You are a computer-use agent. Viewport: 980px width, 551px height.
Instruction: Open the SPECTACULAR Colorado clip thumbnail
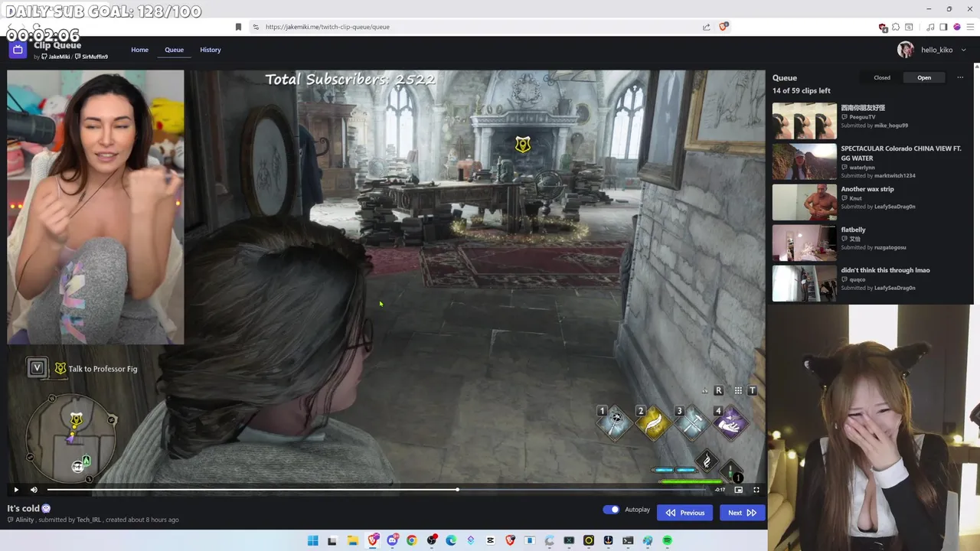click(x=804, y=161)
